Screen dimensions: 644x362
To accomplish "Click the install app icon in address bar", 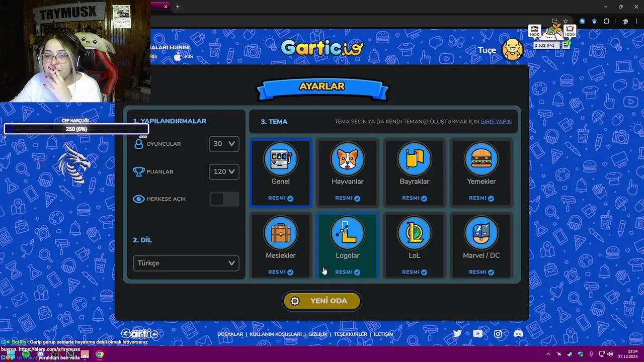I will [554, 21].
